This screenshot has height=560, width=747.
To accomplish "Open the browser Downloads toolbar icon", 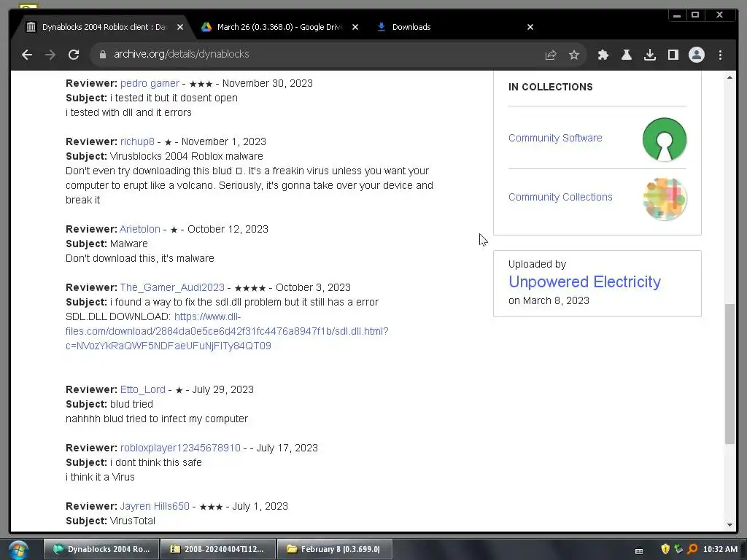I will (650, 55).
